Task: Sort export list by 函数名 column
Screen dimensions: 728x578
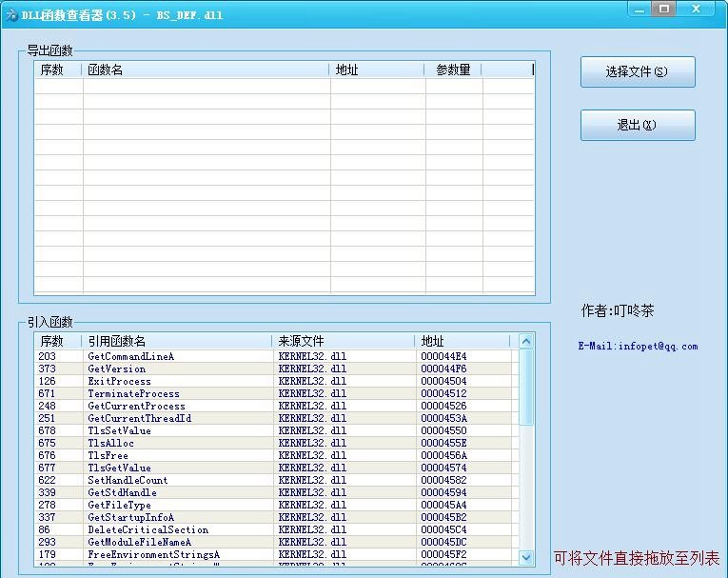Action: coord(206,70)
